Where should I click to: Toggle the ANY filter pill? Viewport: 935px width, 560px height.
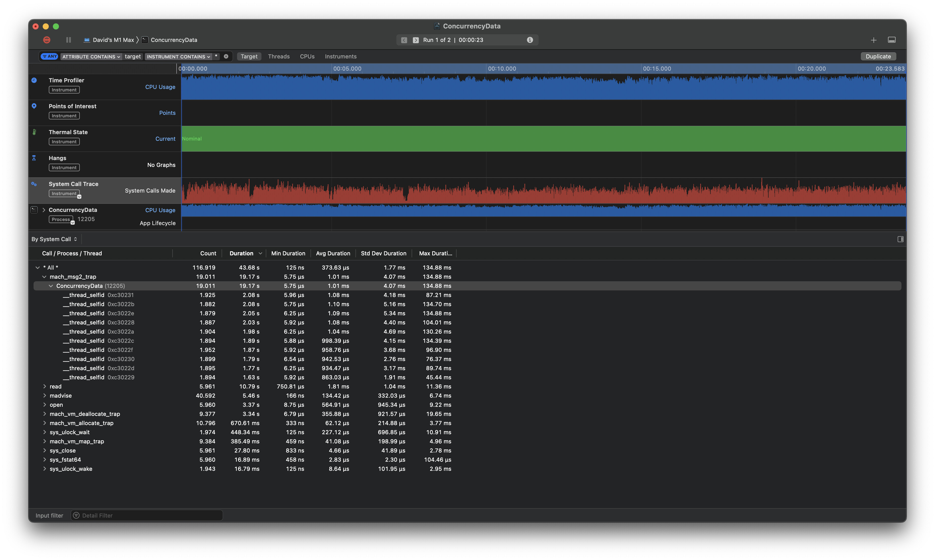(50, 57)
